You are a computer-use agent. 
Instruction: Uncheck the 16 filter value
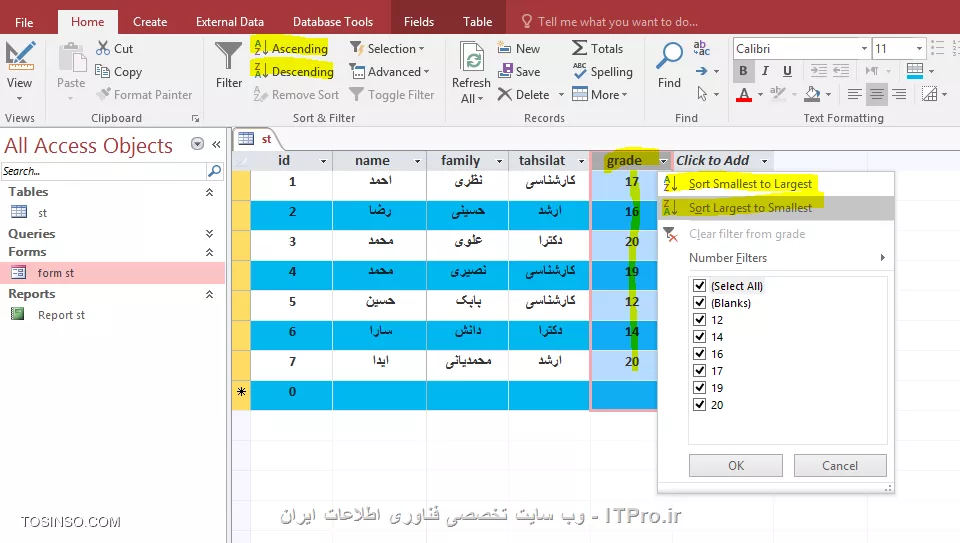point(699,353)
